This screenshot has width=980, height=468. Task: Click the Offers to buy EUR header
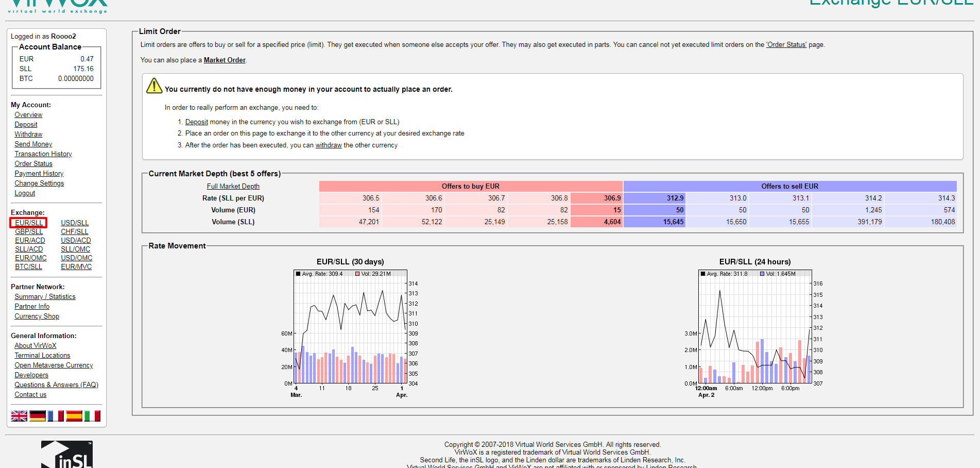471,187
